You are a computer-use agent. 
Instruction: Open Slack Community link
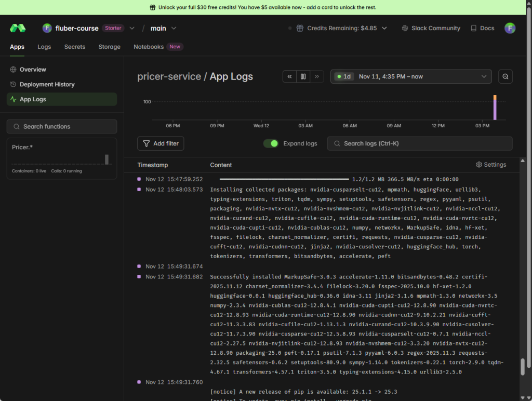pos(431,28)
